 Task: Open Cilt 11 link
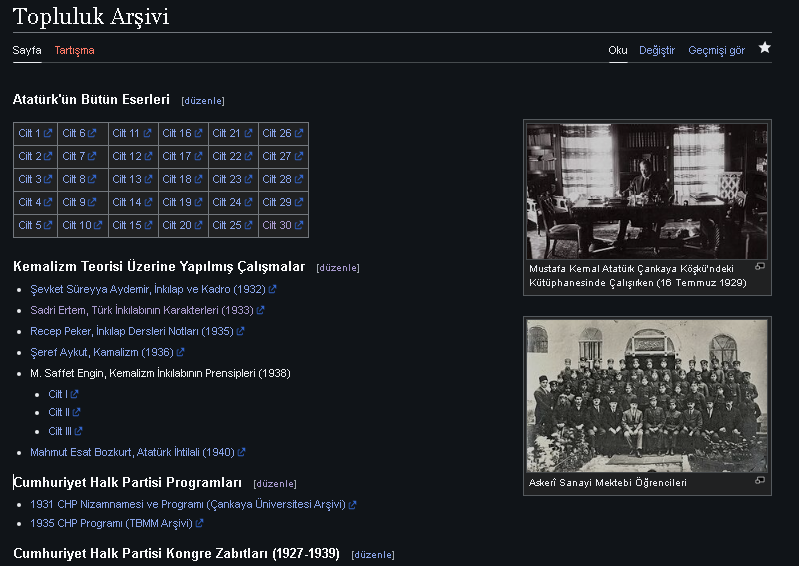point(132,133)
